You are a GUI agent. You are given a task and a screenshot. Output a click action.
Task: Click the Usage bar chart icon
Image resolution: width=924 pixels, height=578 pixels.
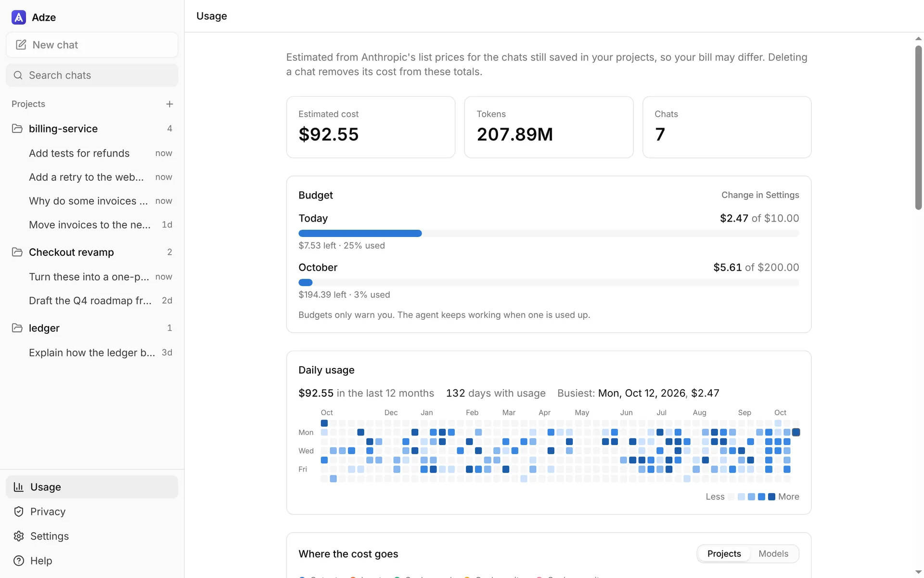tap(19, 487)
